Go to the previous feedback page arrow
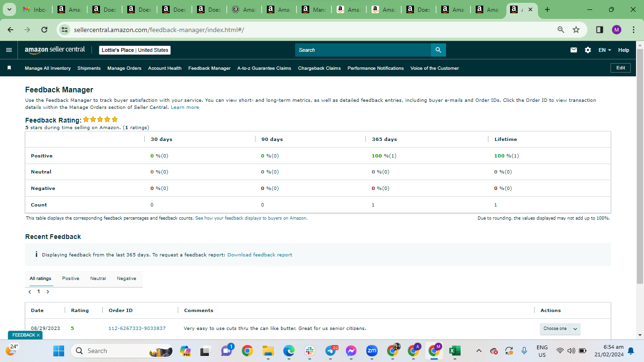The width and height of the screenshot is (644, 362). (x=30, y=292)
